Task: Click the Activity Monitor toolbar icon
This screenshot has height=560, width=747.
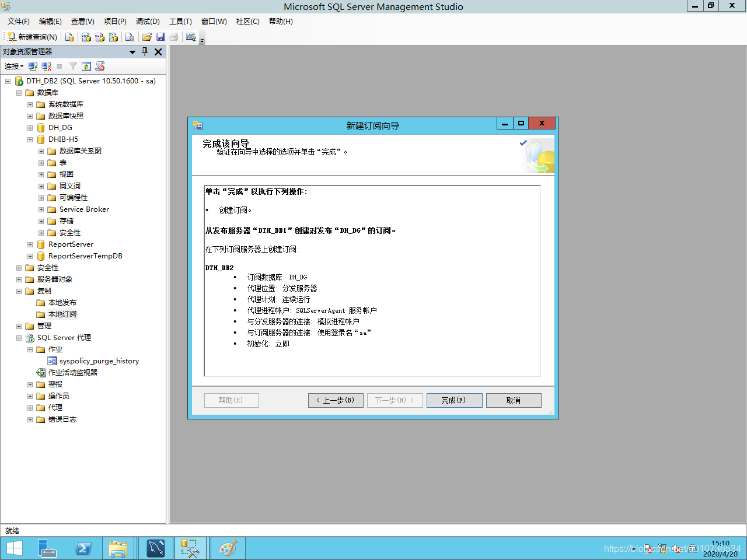Action: tap(191, 37)
